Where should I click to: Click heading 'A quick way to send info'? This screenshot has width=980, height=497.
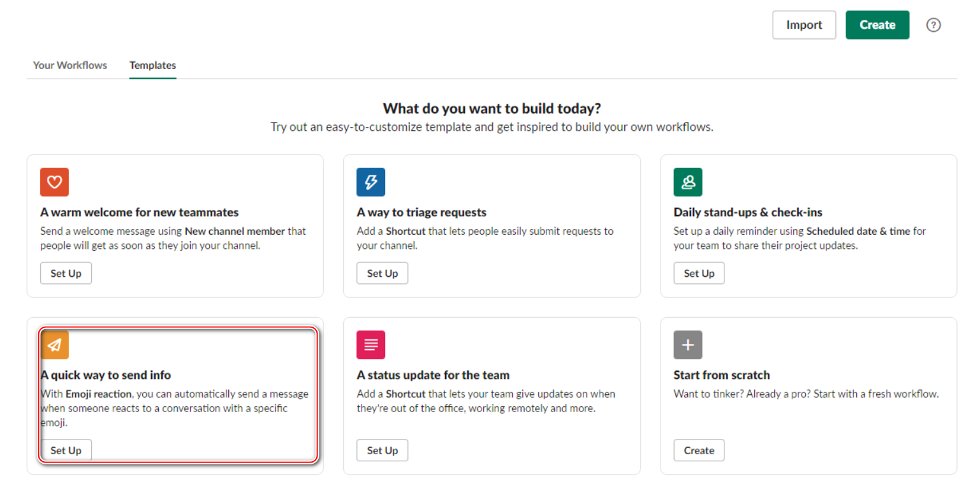point(106,375)
